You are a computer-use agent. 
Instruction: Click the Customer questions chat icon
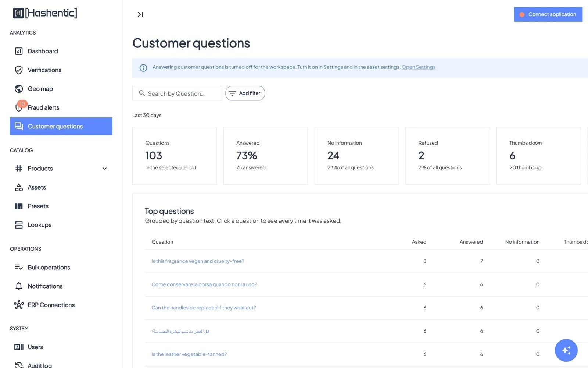[x=19, y=126]
